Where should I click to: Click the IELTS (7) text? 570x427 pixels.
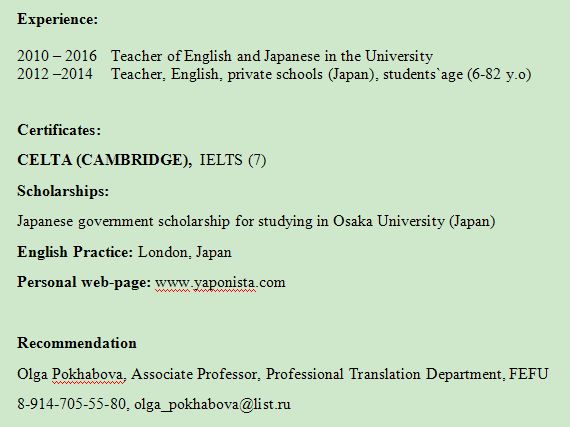tap(233, 160)
